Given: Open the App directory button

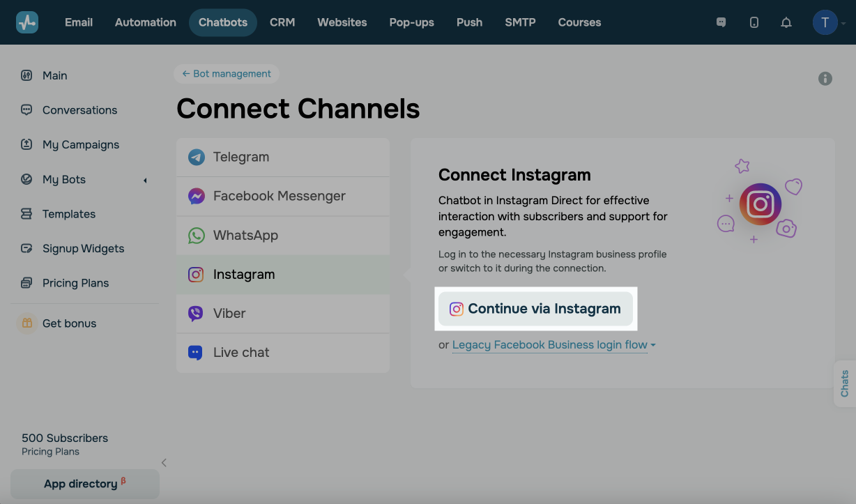Looking at the screenshot, I should [85, 484].
